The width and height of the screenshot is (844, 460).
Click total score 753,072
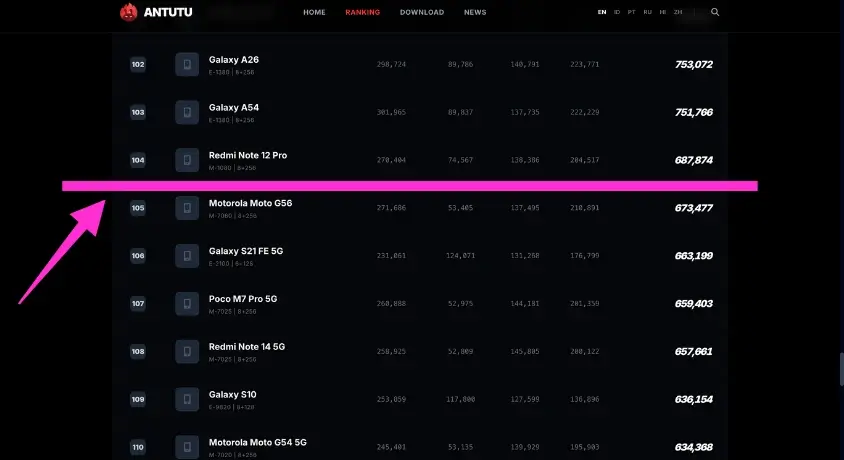pyautogui.click(x=694, y=65)
